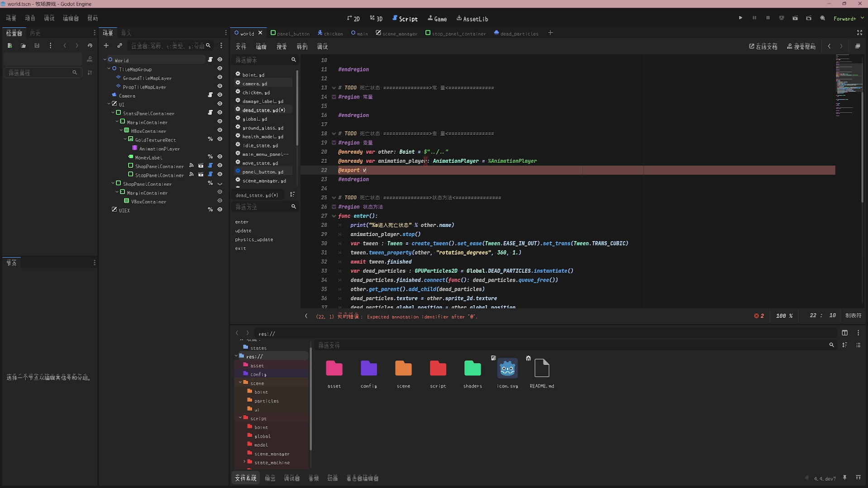The width and height of the screenshot is (868, 488).
Task: Expand the state_machine folder
Action: click(244, 462)
